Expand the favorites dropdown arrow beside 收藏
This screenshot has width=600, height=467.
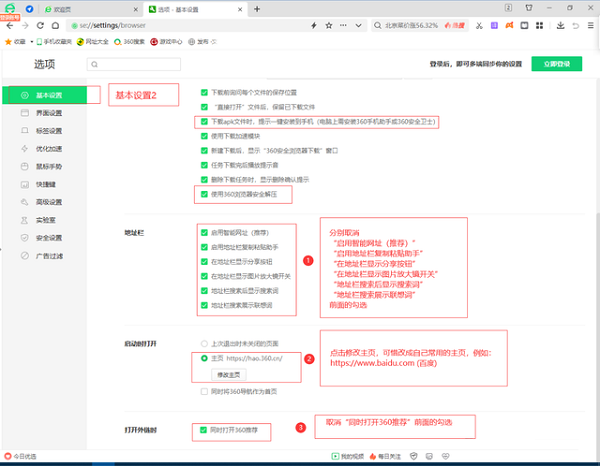pyautogui.click(x=32, y=42)
